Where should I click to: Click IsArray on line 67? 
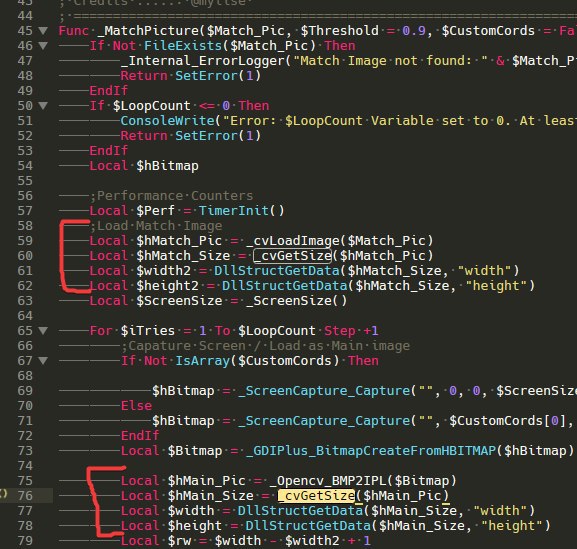202,361
